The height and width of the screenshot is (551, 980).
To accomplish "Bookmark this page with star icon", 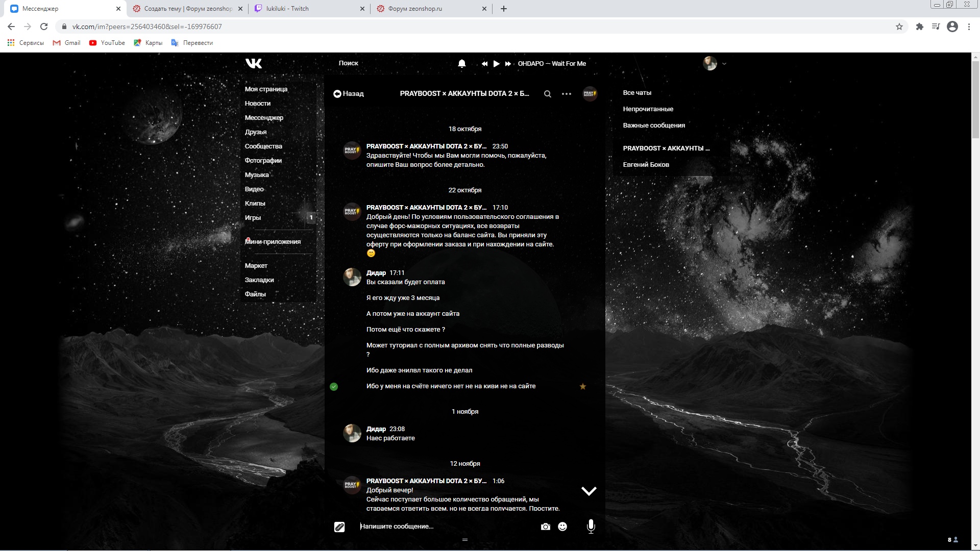I will coord(899,27).
